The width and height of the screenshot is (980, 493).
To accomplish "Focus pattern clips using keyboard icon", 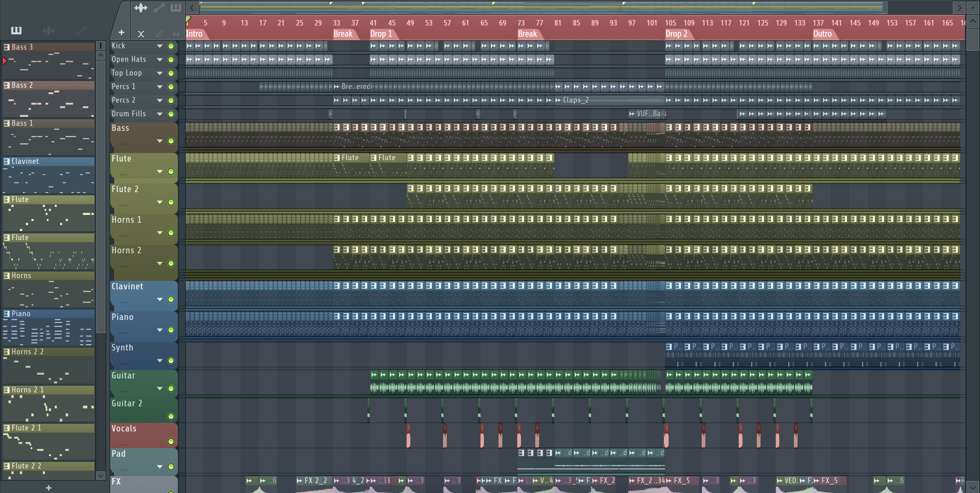I will point(176,7).
